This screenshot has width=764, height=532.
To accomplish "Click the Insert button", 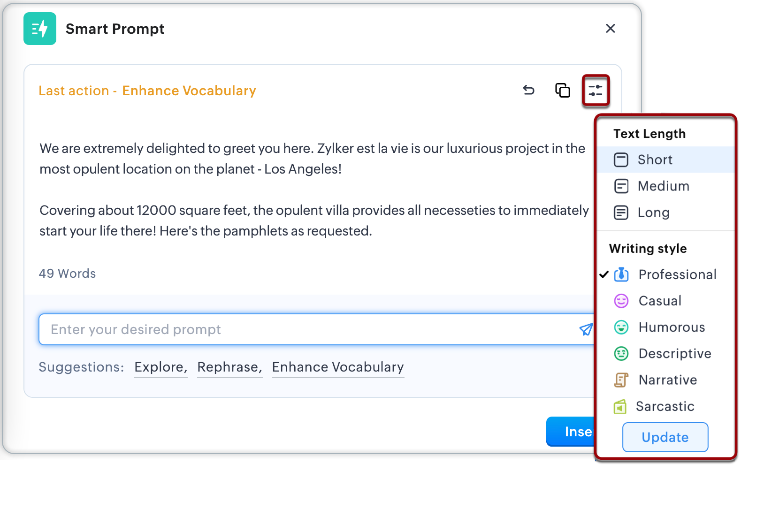I will click(x=571, y=432).
